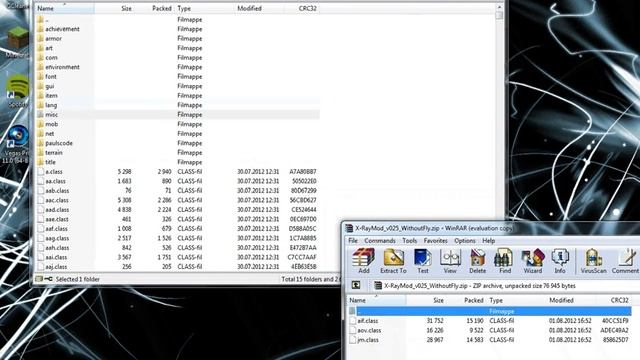Click the up-one-level button beside archive path
The width and height of the screenshot is (640, 360).
tap(356, 285)
